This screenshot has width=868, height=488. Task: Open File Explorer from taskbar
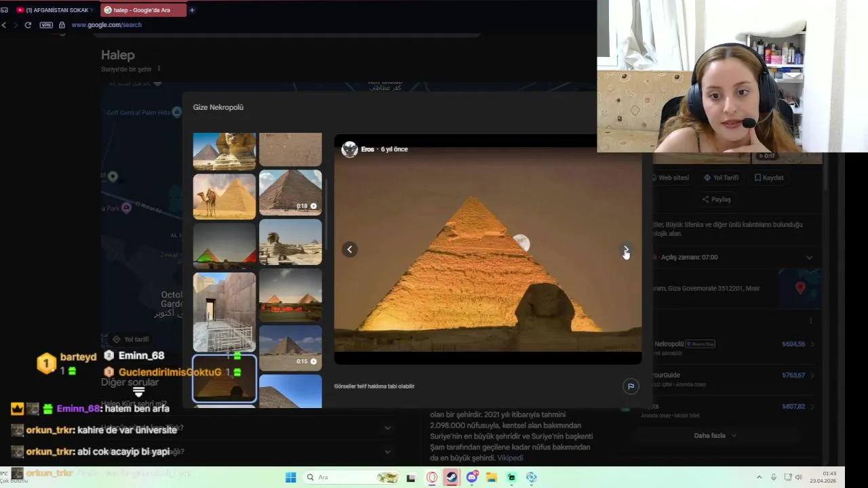pyautogui.click(x=492, y=477)
